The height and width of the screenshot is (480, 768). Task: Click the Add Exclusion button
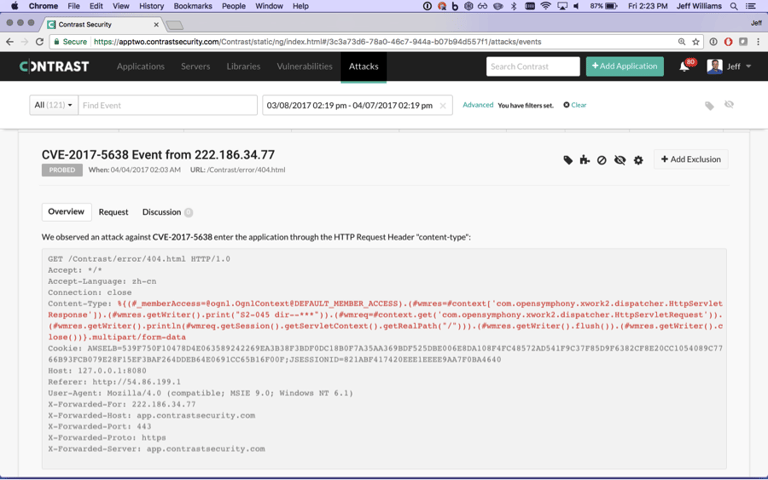point(691,160)
